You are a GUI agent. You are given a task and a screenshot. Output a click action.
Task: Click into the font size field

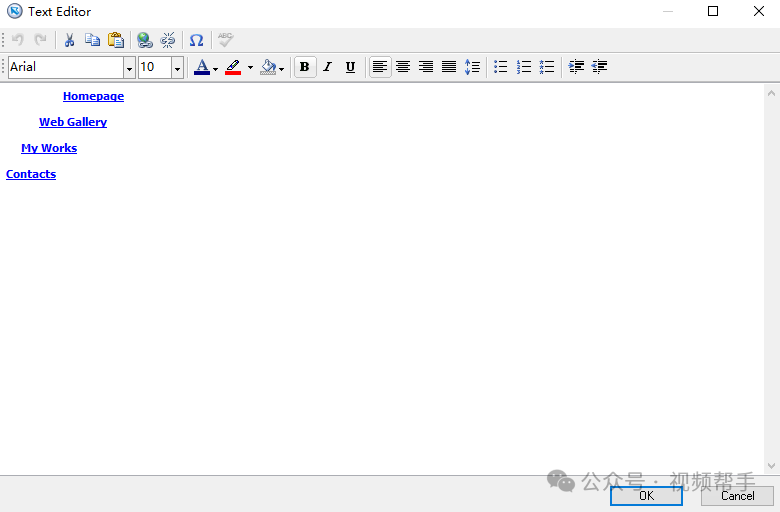coord(155,67)
